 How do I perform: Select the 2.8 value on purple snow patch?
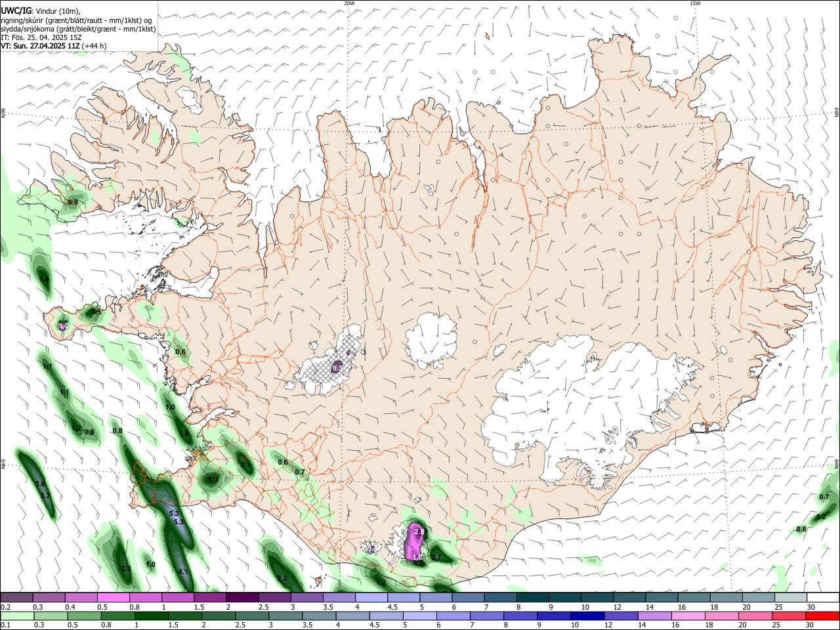[420, 532]
